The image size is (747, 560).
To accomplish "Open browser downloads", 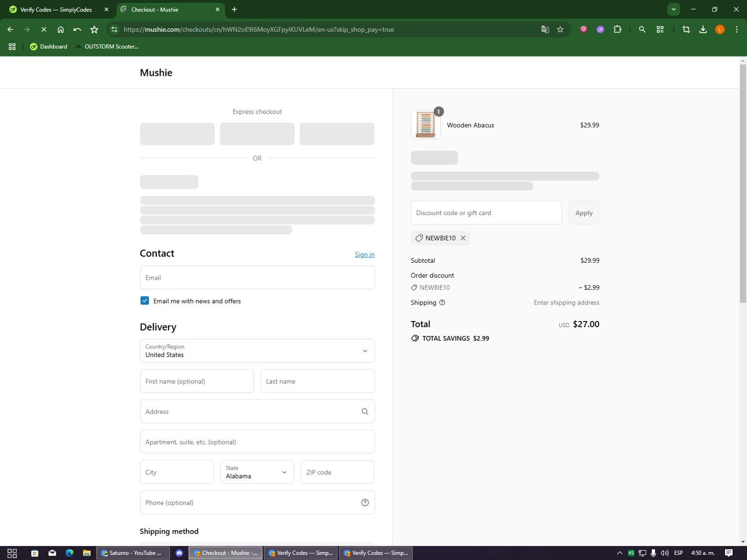I will click(703, 29).
